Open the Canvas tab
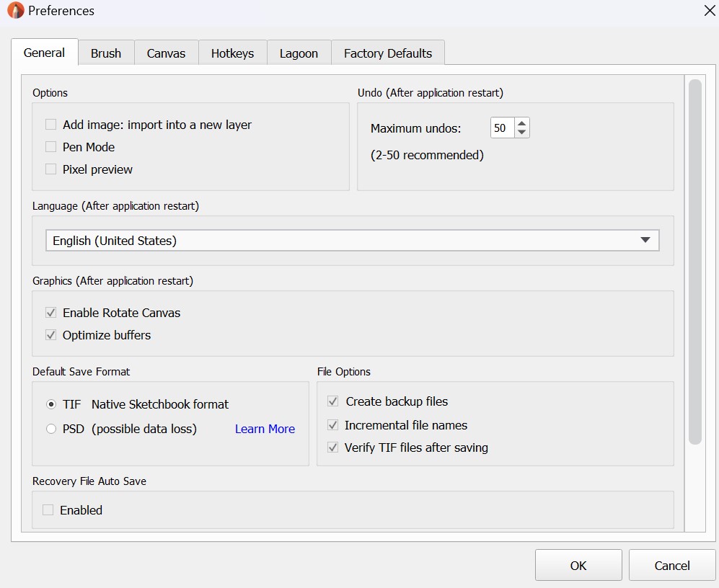The height and width of the screenshot is (588, 719). 166,53
